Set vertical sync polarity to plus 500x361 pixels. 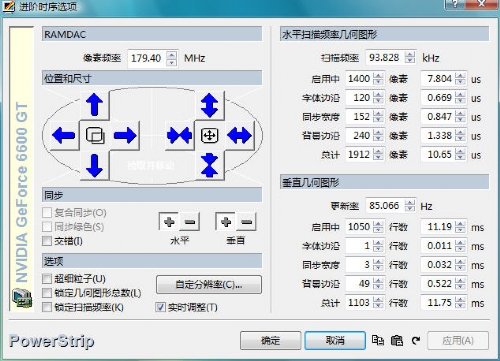coord(226,222)
